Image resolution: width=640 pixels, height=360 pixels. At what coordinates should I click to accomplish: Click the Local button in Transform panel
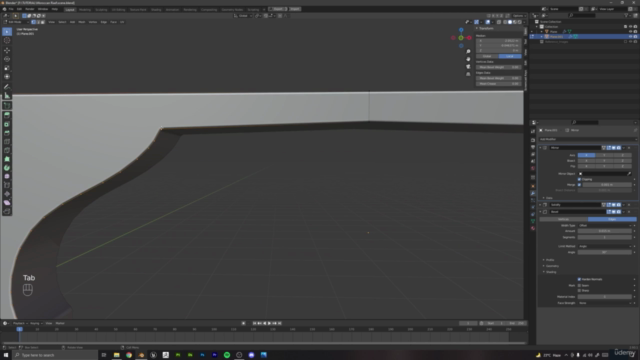coord(510,56)
